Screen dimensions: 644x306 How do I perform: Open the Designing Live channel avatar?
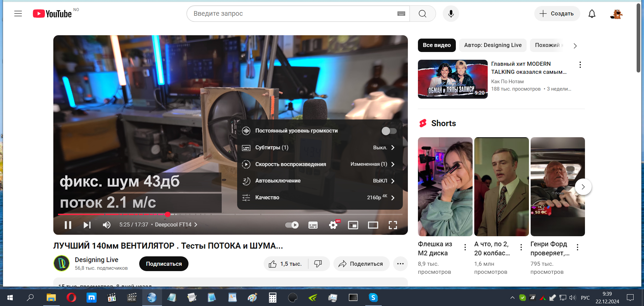(x=62, y=263)
